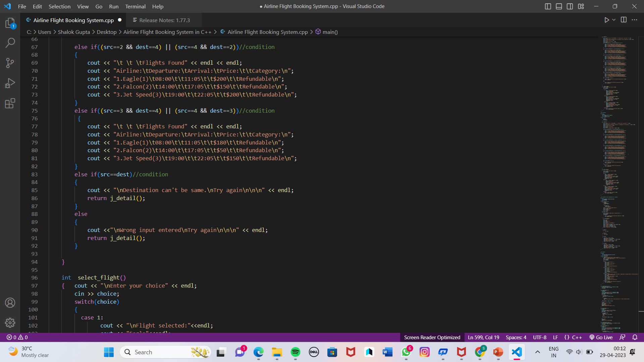This screenshot has height=362, width=644.
Task: Toggle the bottom Panel layout button
Action: tap(559, 6)
